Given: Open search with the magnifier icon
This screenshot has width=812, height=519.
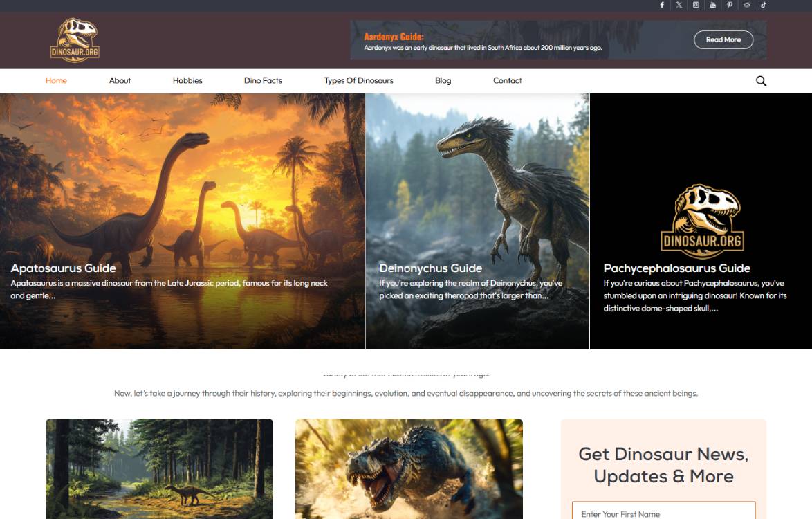Looking at the screenshot, I should point(761,81).
